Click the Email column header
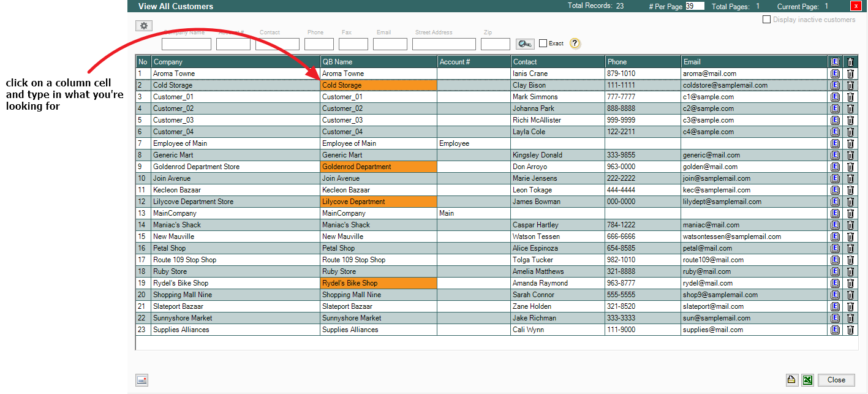This screenshot has width=868, height=394. (x=753, y=62)
